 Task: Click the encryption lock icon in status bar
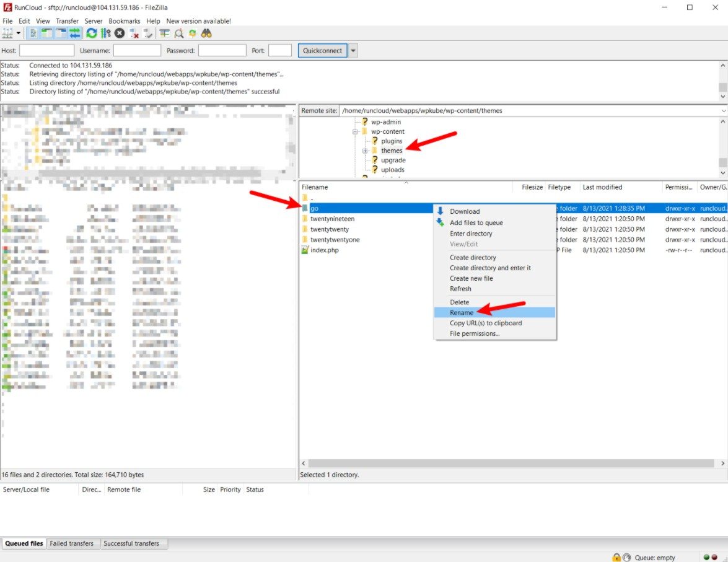616,558
